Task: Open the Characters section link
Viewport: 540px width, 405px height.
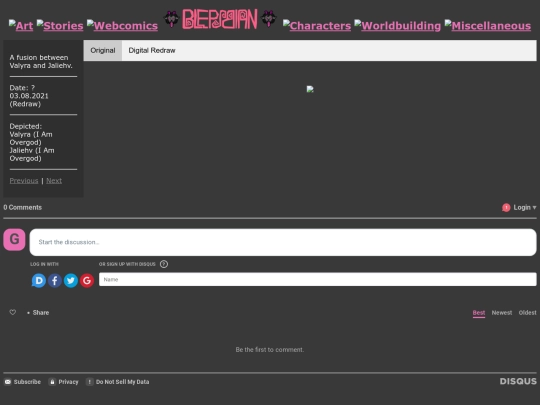Action: pyautogui.click(x=317, y=25)
